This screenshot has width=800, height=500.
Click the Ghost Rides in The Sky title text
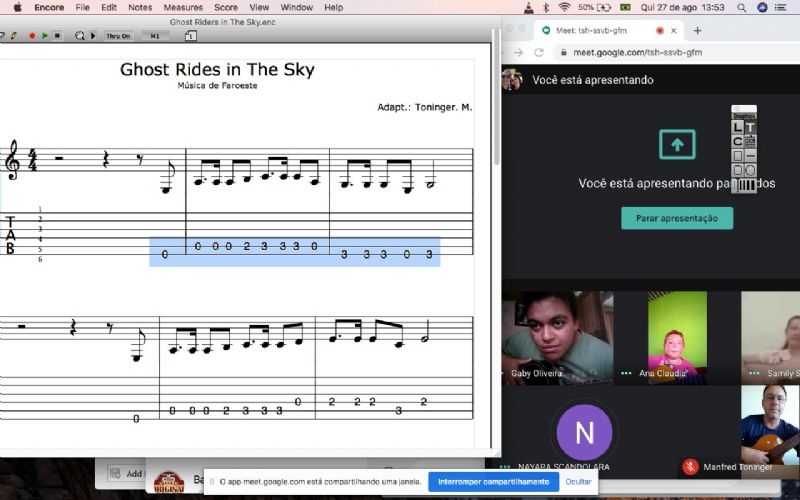tap(217, 69)
